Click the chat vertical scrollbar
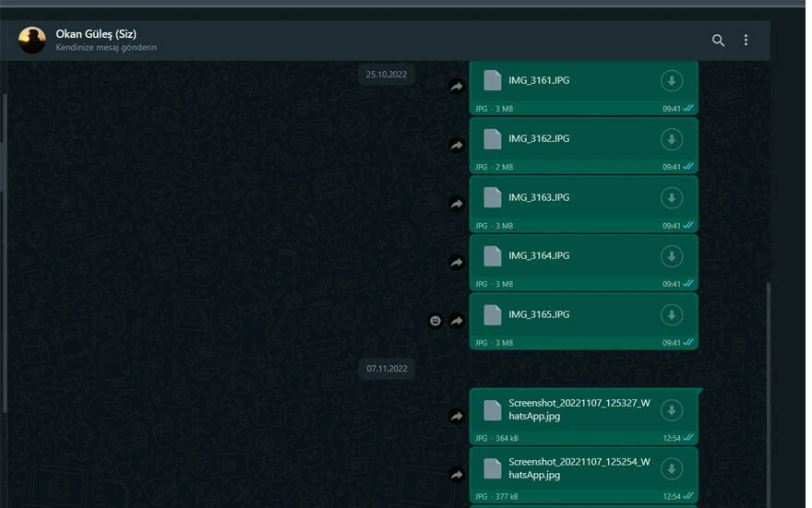The image size is (812, 508). click(x=767, y=387)
